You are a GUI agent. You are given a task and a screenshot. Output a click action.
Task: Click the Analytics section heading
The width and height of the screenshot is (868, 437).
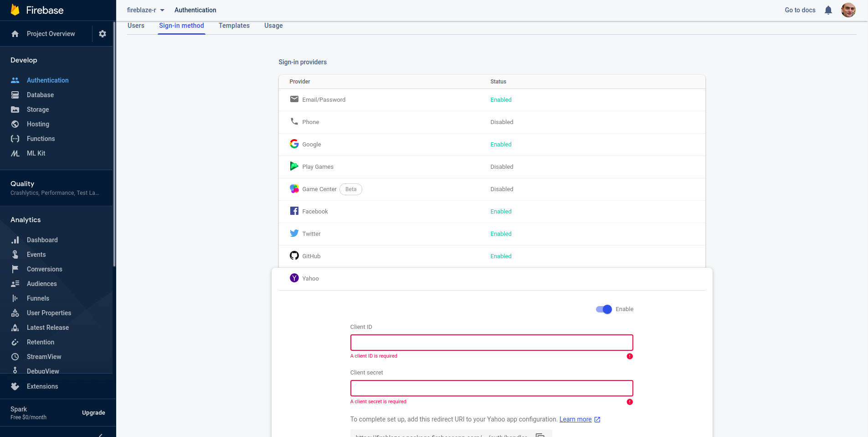click(26, 220)
